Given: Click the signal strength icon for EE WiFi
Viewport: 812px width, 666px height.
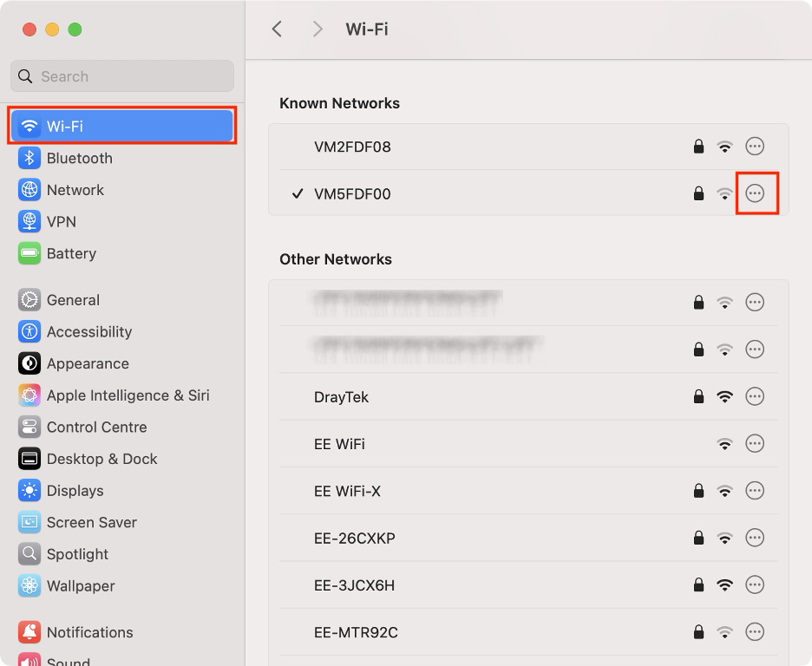Looking at the screenshot, I should pos(724,443).
